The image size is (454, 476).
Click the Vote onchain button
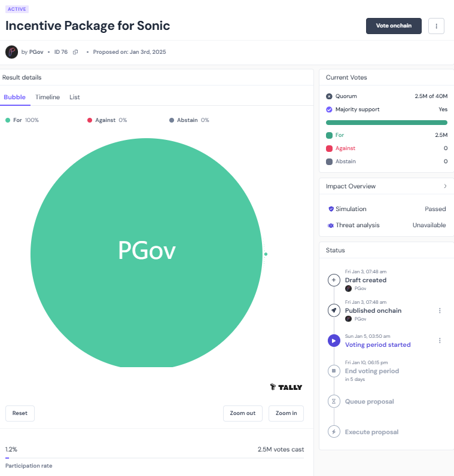click(394, 26)
